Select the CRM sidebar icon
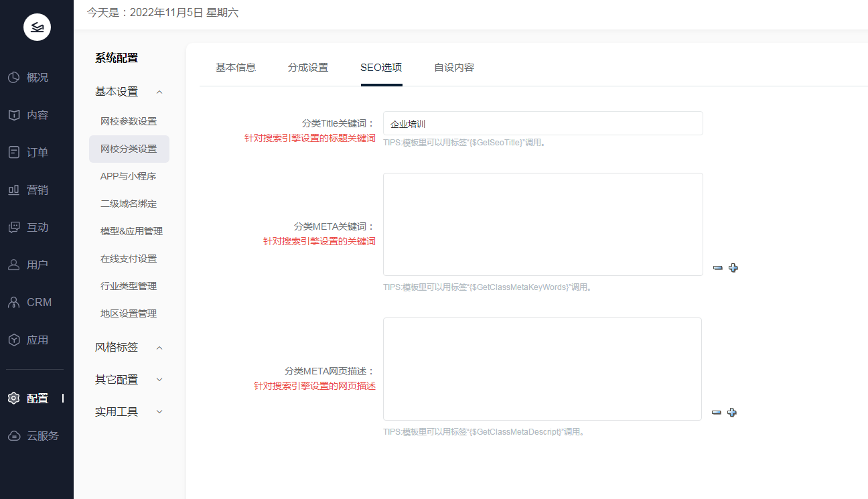868x499 pixels. tap(14, 303)
